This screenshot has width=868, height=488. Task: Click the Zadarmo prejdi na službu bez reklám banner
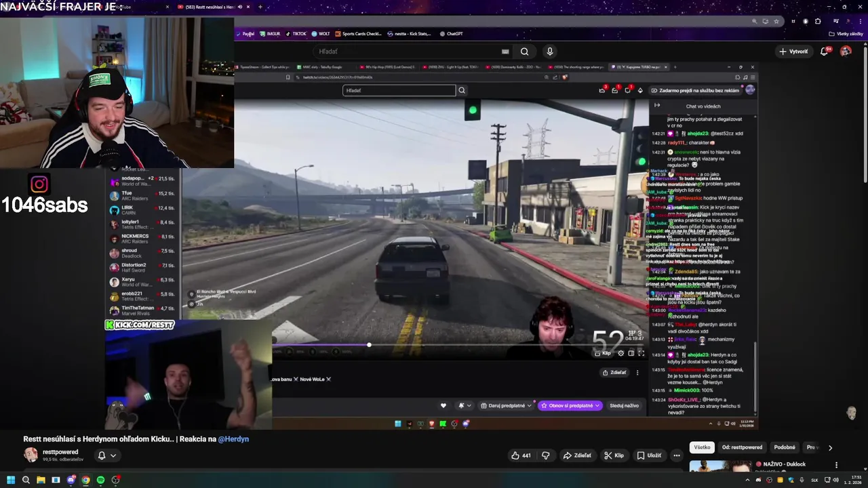695,90
